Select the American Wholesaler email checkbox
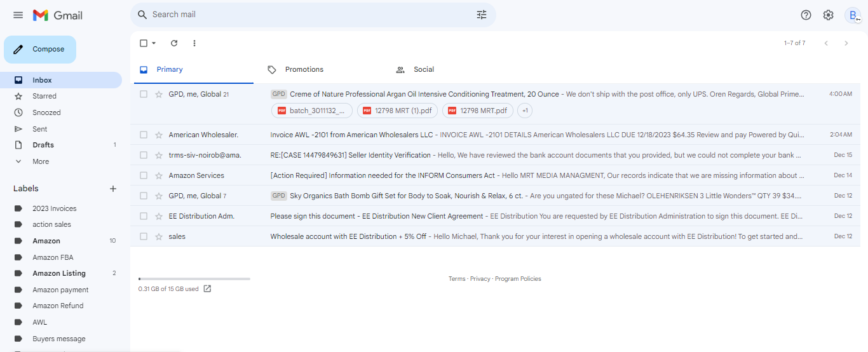 (x=144, y=135)
